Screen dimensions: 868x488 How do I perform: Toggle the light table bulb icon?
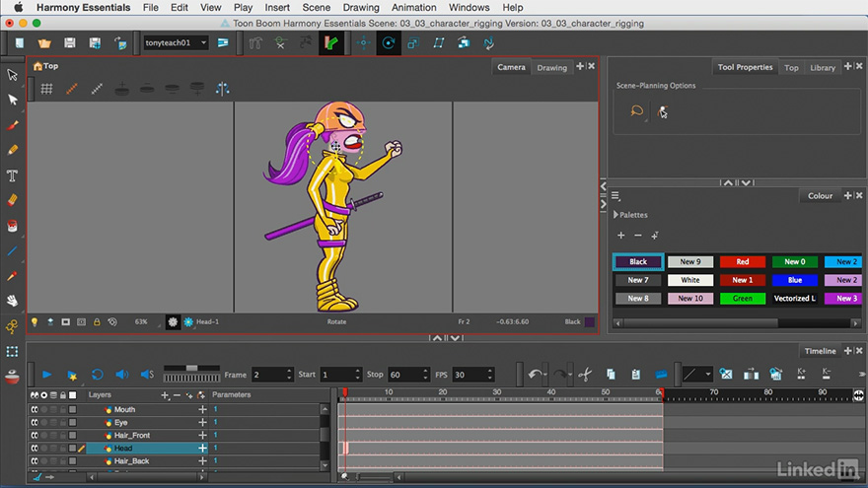point(35,321)
